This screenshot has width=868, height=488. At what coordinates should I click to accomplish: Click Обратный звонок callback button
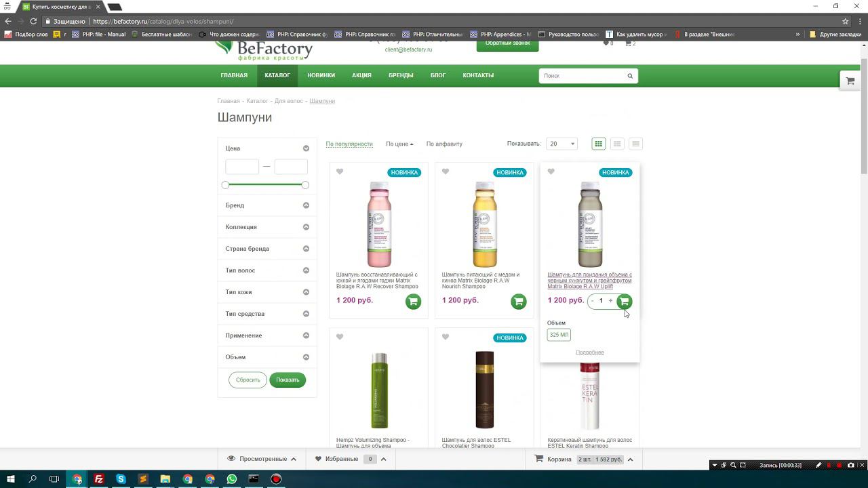tap(507, 43)
